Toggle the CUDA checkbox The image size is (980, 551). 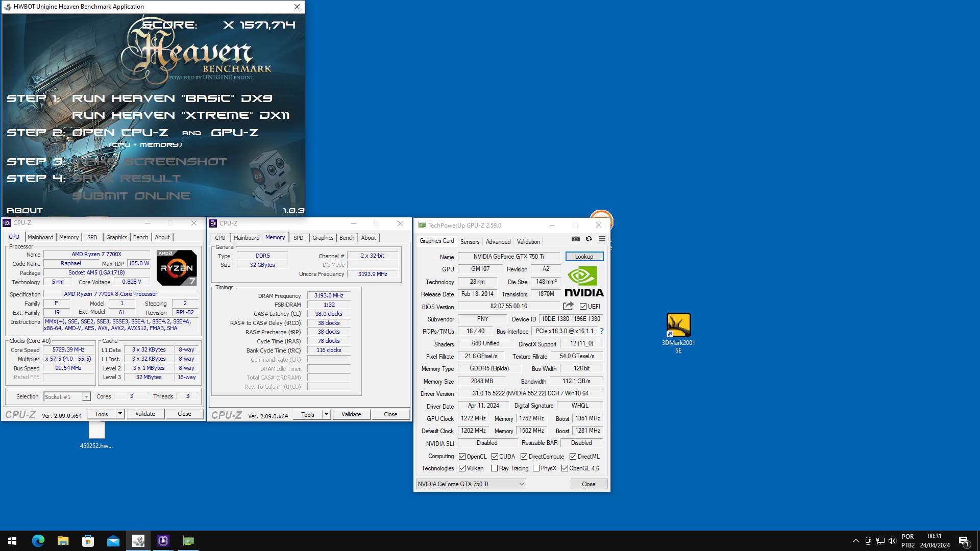point(495,457)
